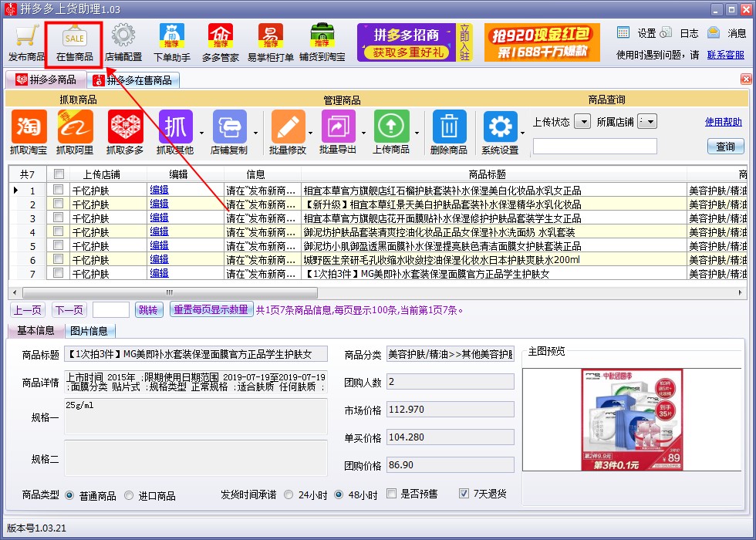Expand arrow next to 批量修改
The height and width of the screenshot is (540, 756).
point(310,133)
